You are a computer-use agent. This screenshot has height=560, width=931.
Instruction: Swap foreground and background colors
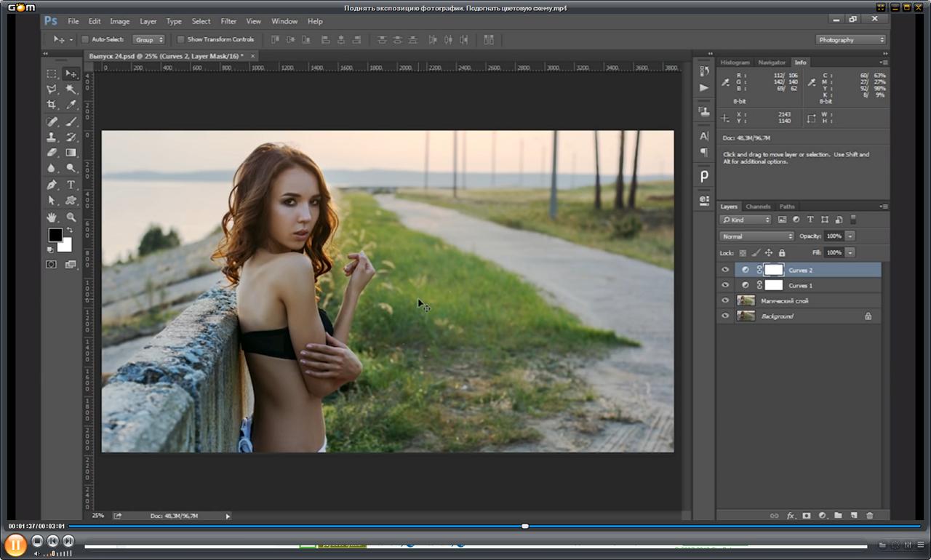pyautogui.click(x=70, y=230)
